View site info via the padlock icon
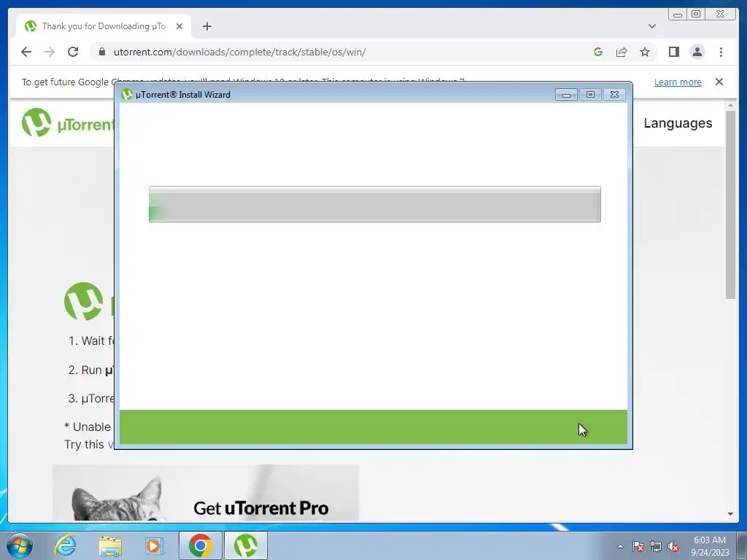The width and height of the screenshot is (747, 560). (102, 52)
